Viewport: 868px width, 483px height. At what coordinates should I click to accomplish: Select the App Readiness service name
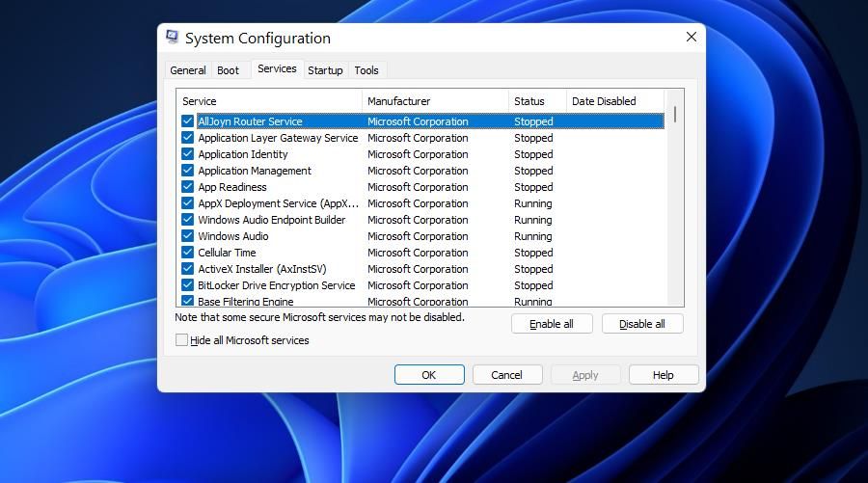coord(232,187)
